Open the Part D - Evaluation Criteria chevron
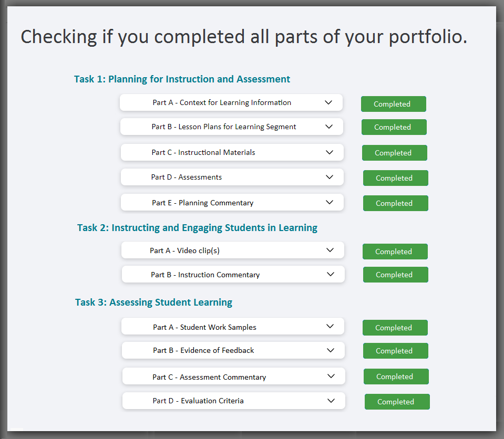Image resolution: width=504 pixels, height=439 pixels. coord(331,401)
